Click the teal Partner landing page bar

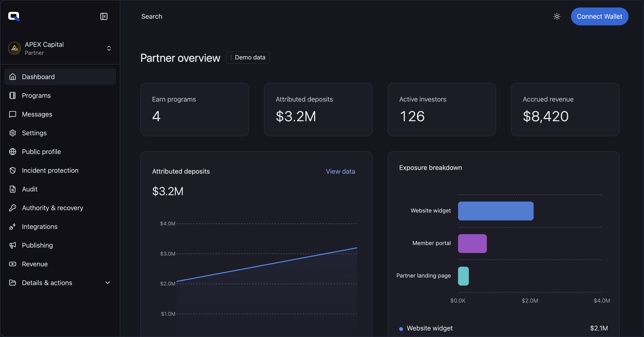click(463, 276)
